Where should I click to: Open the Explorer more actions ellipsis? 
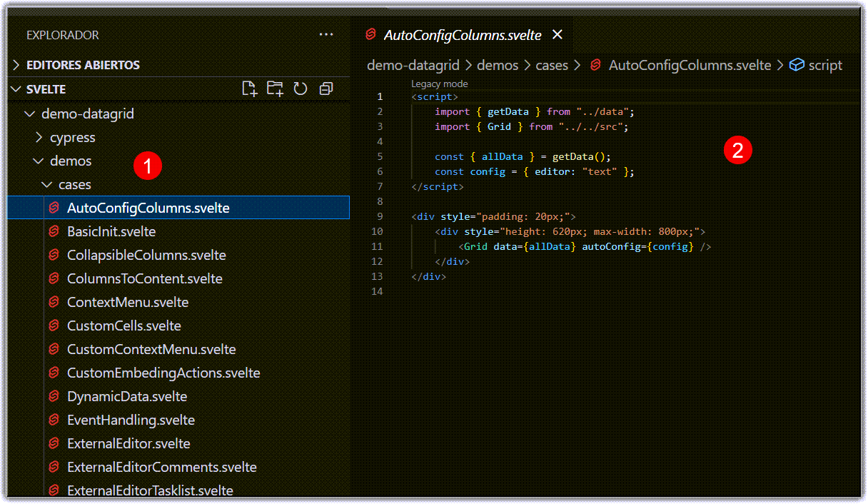point(326,34)
